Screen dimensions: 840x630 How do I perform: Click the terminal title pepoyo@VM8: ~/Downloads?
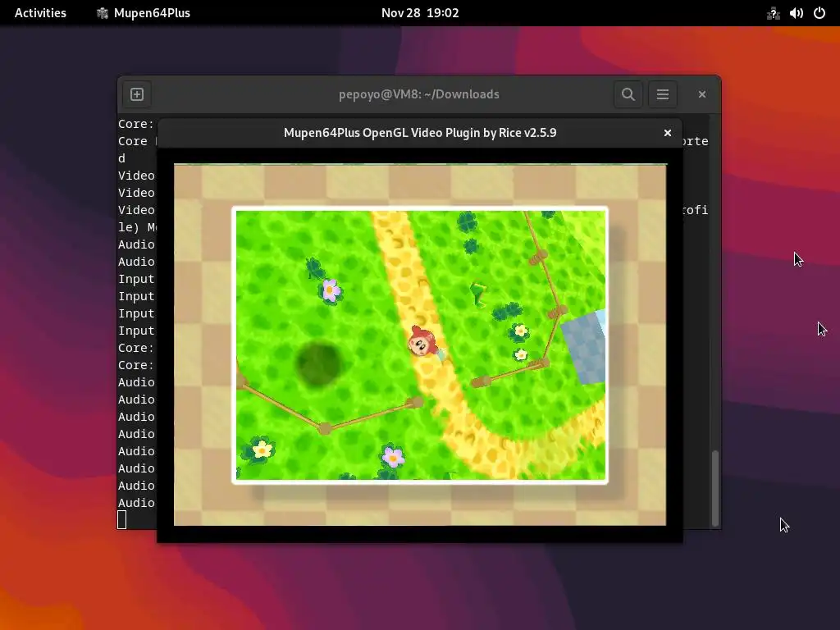pyautogui.click(x=419, y=94)
